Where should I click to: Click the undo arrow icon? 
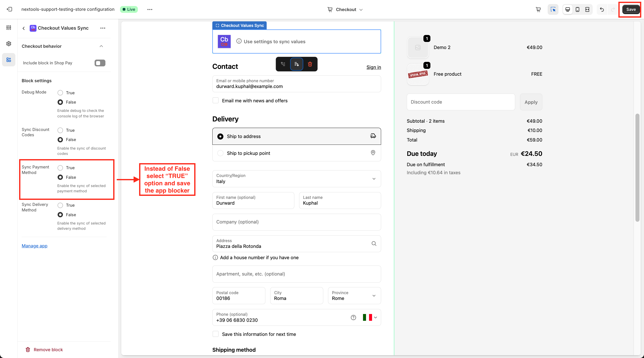tap(602, 9)
